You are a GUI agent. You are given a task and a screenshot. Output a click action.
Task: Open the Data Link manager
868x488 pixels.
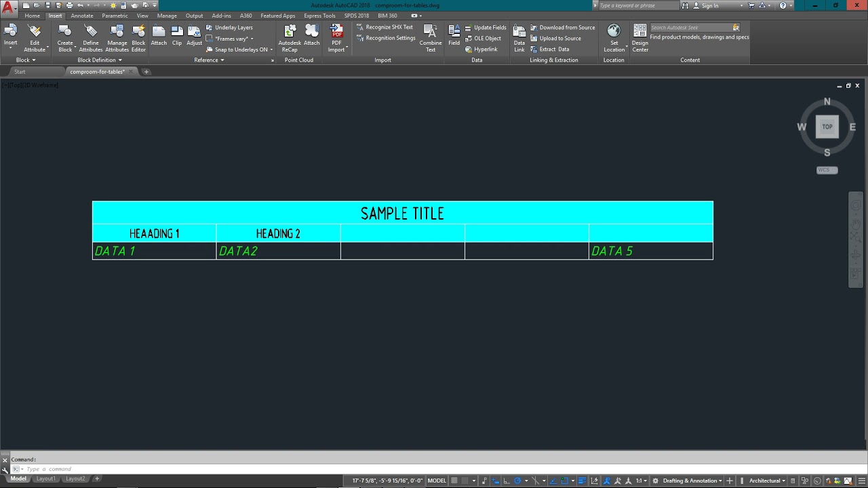[519, 38]
